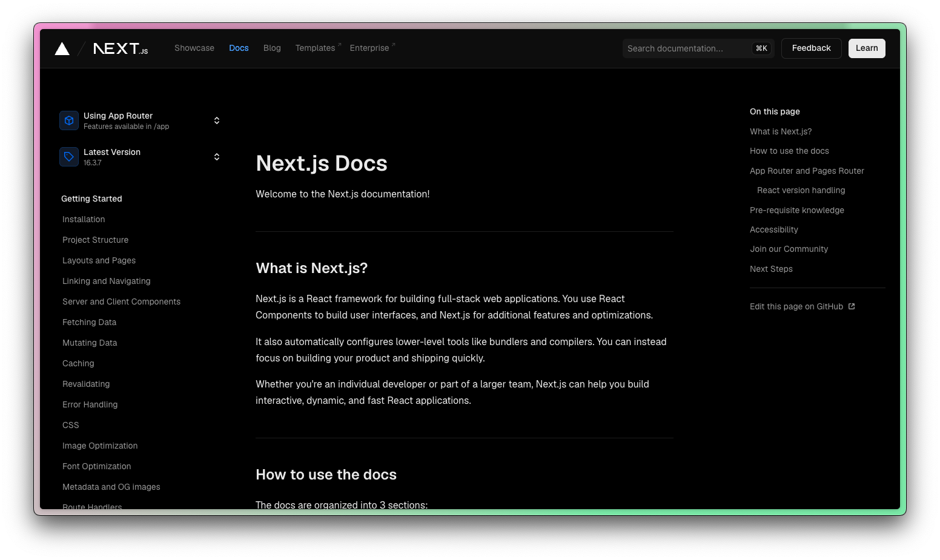
Task: Open the Enterprise nav link
Action: click(x=372, y=48)
